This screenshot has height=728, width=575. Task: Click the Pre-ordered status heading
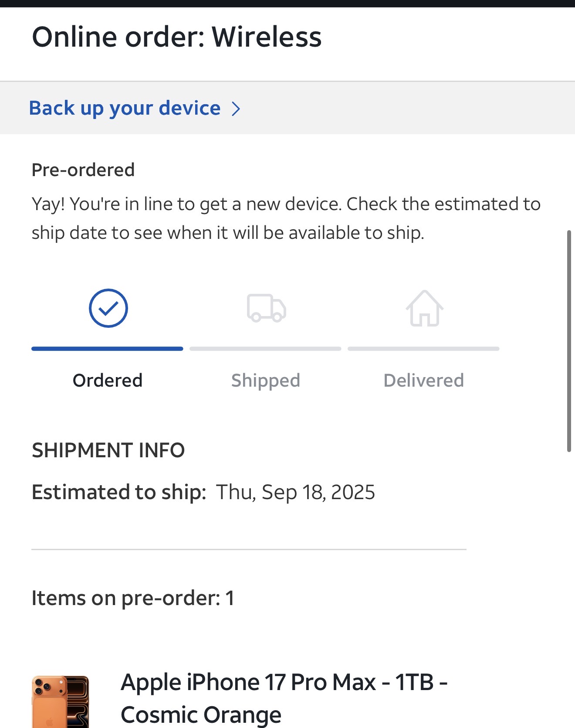click(x=83, y=170)
